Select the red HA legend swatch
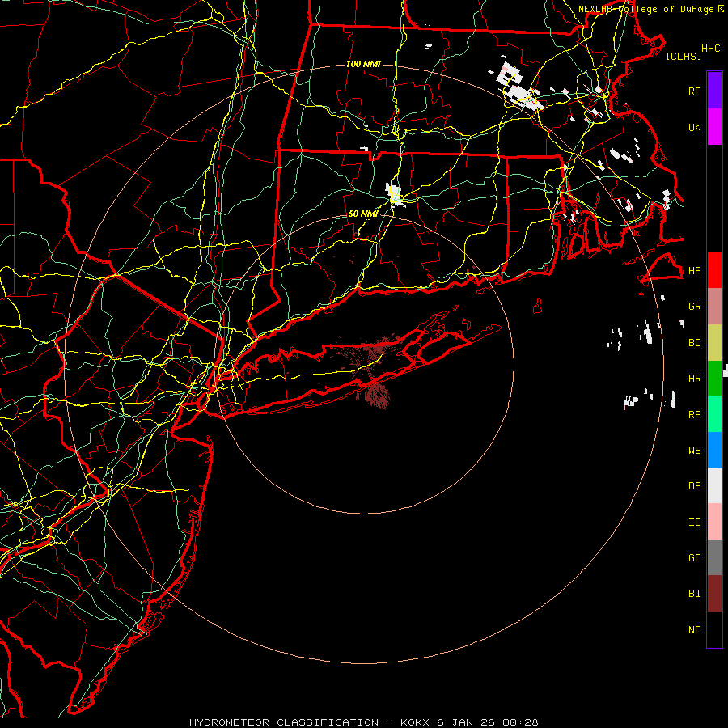 coord(714,270)
